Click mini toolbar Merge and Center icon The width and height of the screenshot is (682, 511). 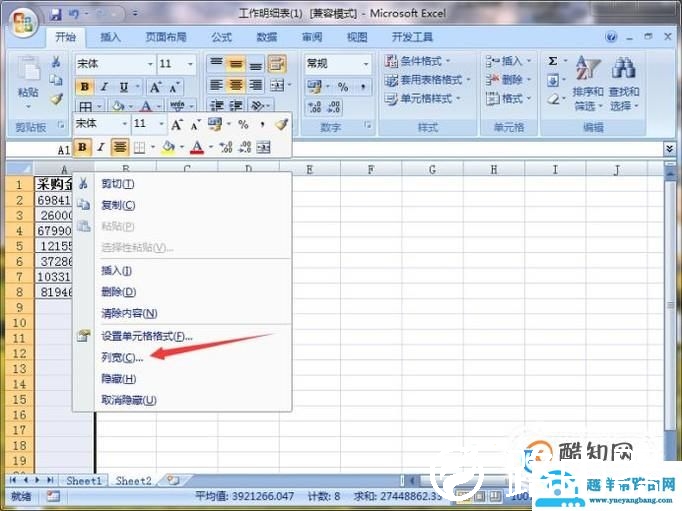tap(263, 147)
